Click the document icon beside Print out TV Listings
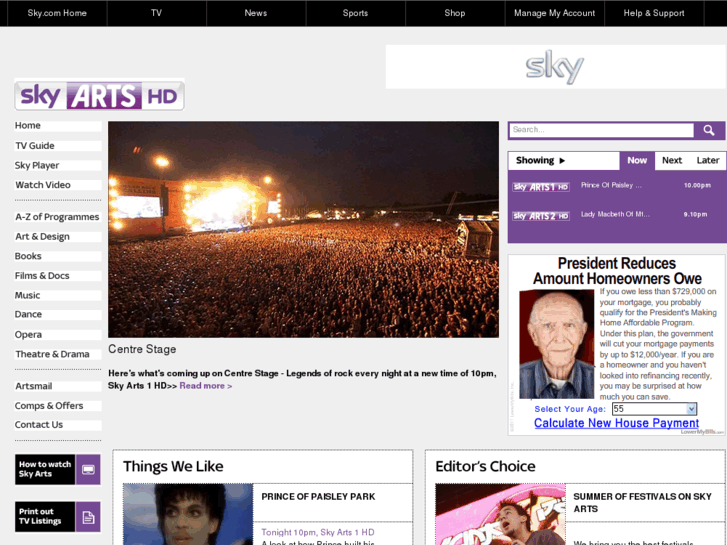Image resolution: width=727 pixels, height=545 pixels. pyautogui.click(x=88, y=517)
